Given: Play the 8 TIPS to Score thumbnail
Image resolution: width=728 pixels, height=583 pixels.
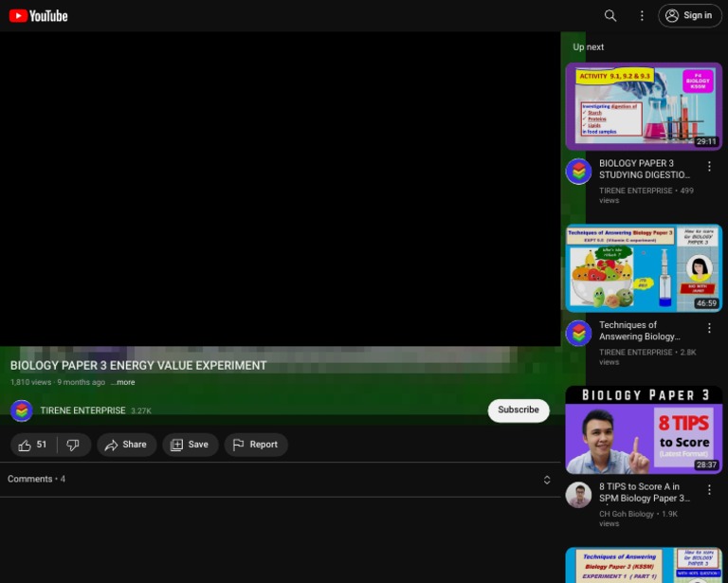Looking at the screenshot, I should coord(644,429).
